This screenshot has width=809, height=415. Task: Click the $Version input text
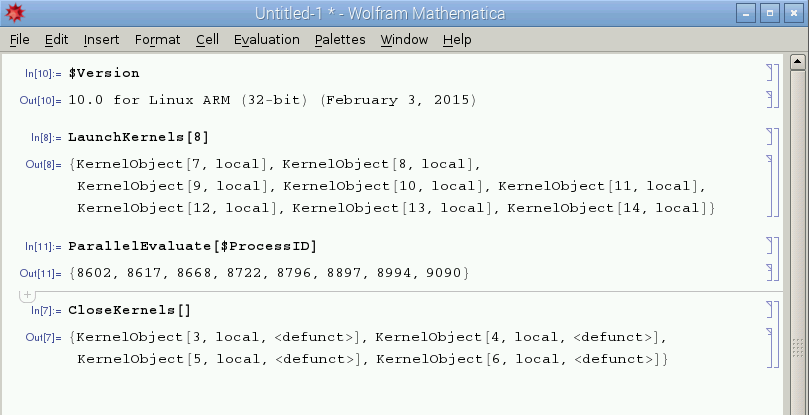coord(104,73)
